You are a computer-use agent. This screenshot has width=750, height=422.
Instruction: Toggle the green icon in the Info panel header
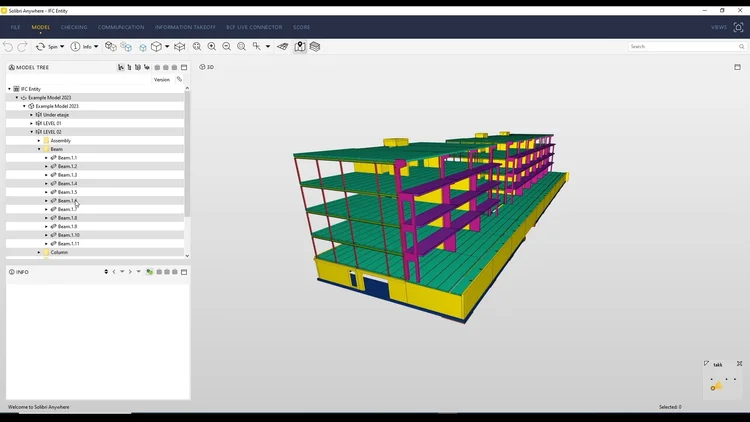point(149,272)
